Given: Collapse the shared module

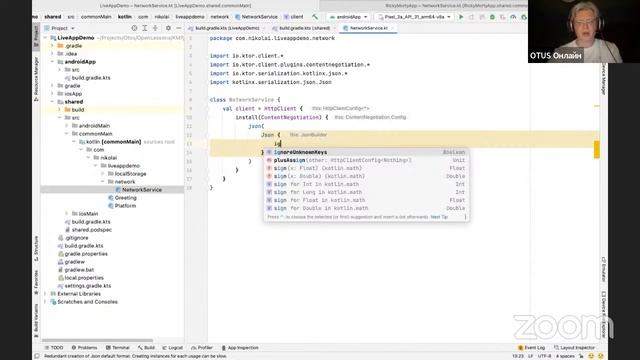Looking at the screenshot, I should 52,102.
